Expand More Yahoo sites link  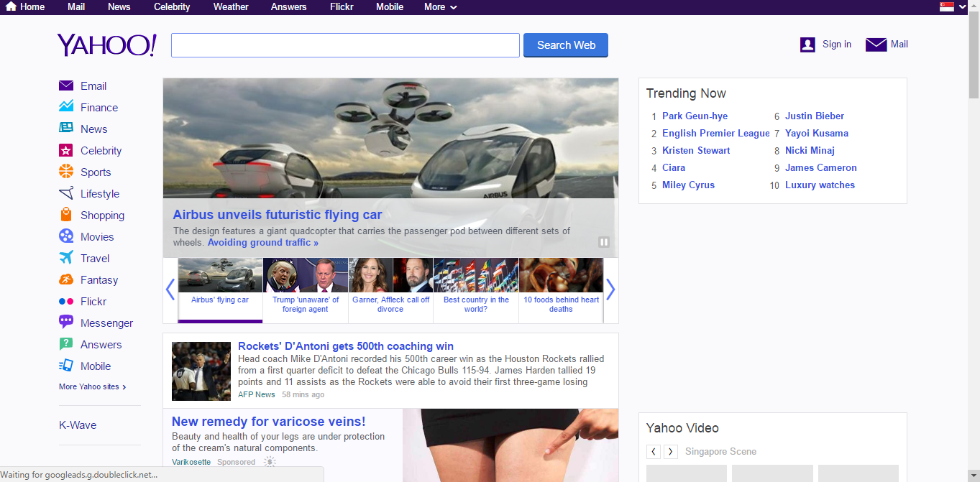coord(93,386)
